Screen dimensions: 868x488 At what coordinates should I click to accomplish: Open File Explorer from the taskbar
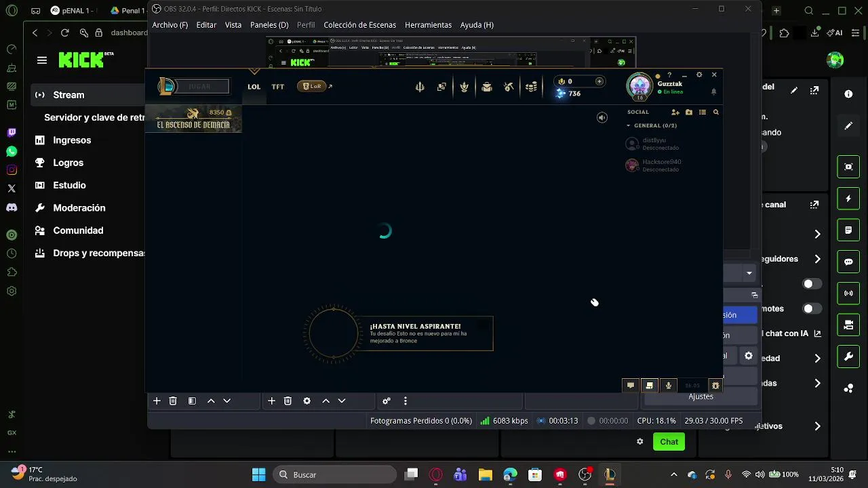pyautogui.click(x=485, y=474)
